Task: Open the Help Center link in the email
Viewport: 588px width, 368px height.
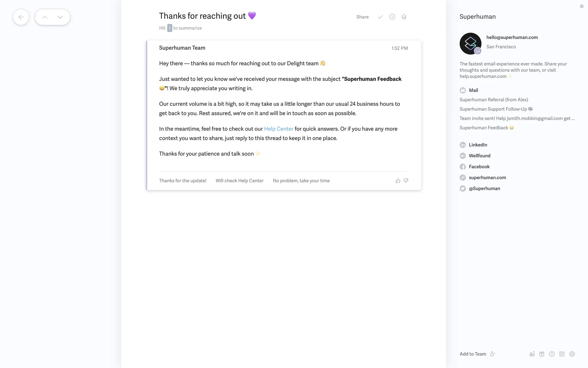Action: click(279, 129)
